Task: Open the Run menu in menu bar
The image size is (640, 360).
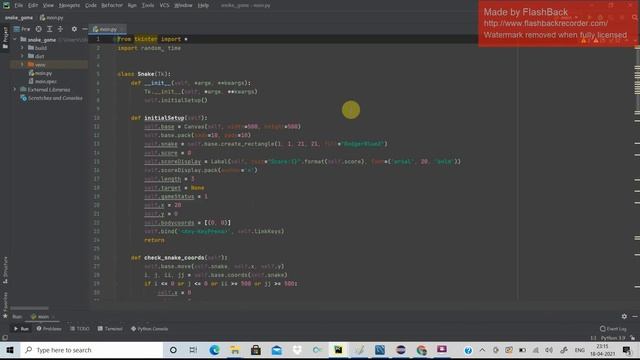Action: (132, 5)
